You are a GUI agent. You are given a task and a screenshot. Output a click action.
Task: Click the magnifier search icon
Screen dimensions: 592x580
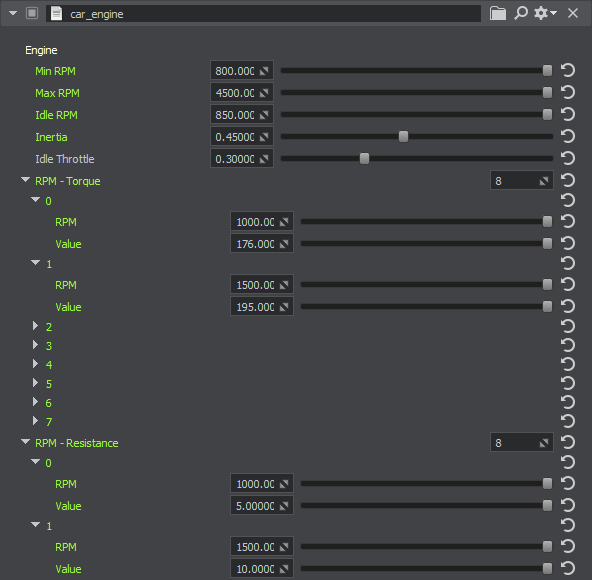[x=521, y=13]
